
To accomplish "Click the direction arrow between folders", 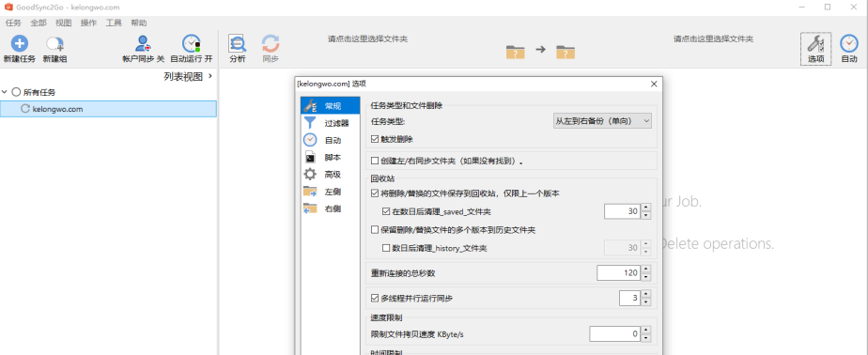I will tap(541, 49).
